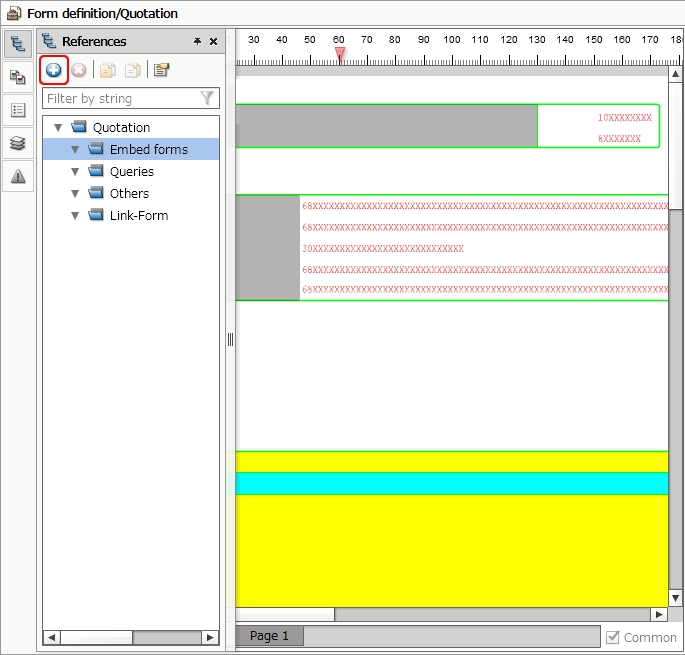The image size is (685, 655).
Task: Select the 30XXXX text field on canvas
Action: click(383, 249)
